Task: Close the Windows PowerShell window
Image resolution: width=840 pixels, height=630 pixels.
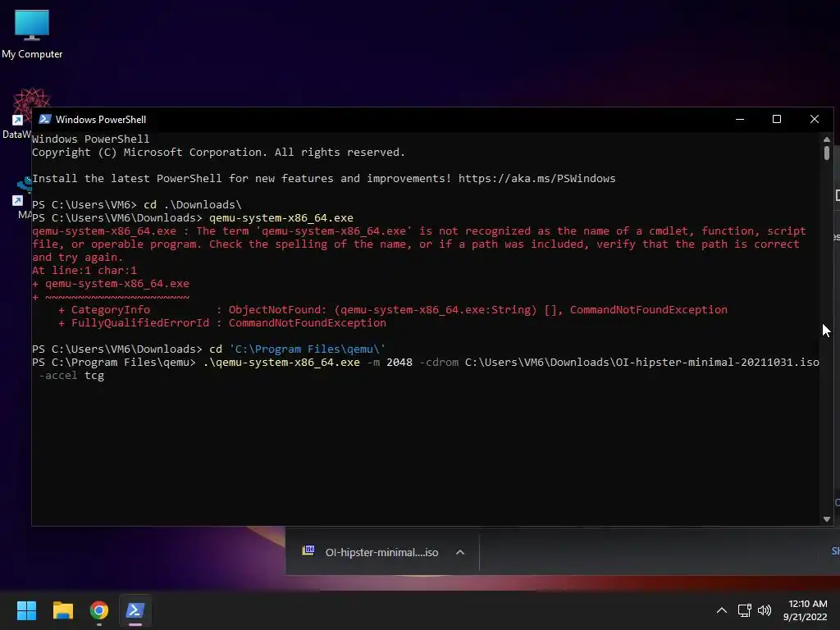Action: 815,119
